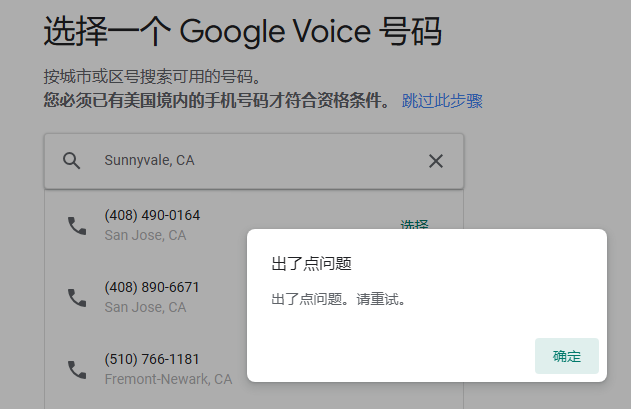Click 选择 next to the (408) 490-0164 number

(414, 224)
